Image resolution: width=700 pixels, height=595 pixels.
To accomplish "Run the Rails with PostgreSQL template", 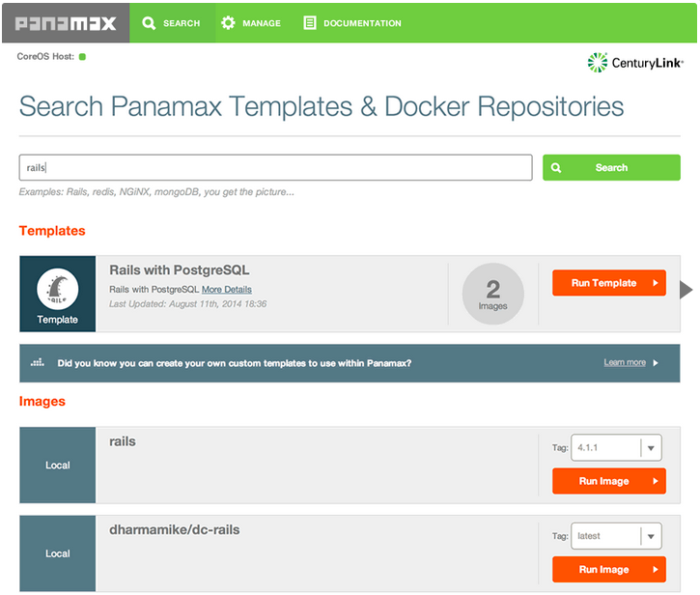I will 609,283.
